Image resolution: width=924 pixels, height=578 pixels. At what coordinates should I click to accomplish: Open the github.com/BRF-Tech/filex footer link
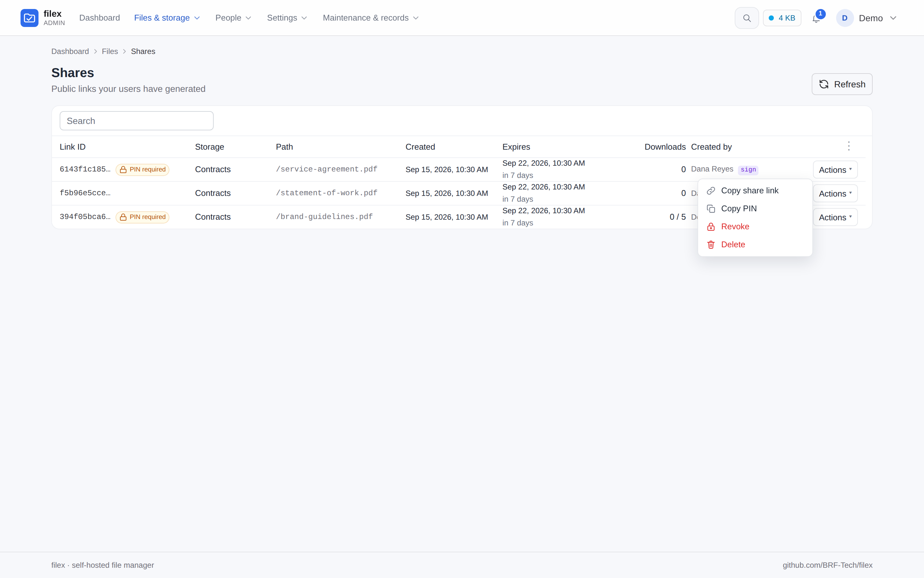click(x=827, y=565)
